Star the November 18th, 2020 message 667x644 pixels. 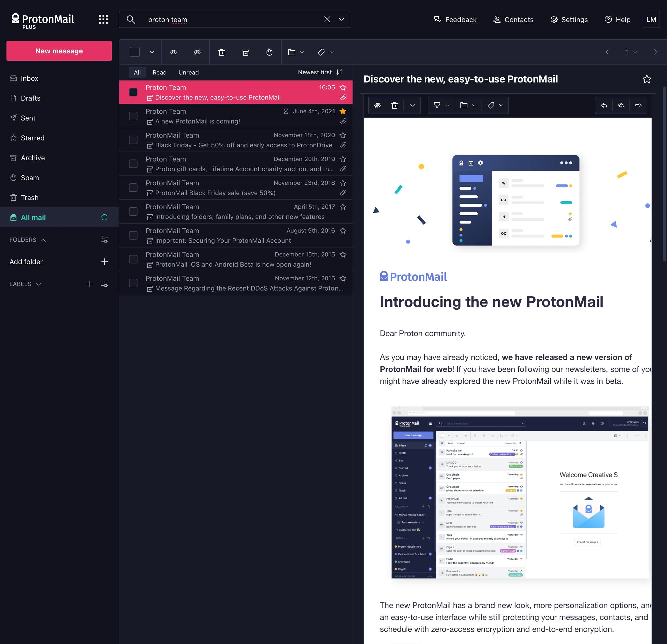pyautogui.click(x=343, y=135)
